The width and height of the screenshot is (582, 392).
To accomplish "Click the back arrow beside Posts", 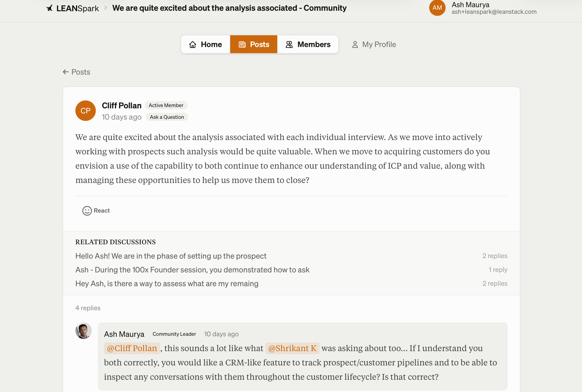I will click(66, 72).
